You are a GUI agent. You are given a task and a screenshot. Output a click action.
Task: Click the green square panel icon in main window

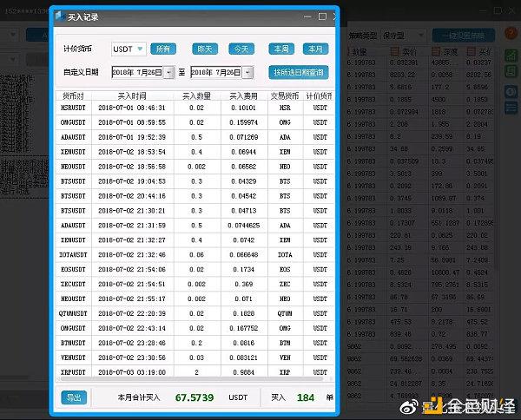point(511,71)
